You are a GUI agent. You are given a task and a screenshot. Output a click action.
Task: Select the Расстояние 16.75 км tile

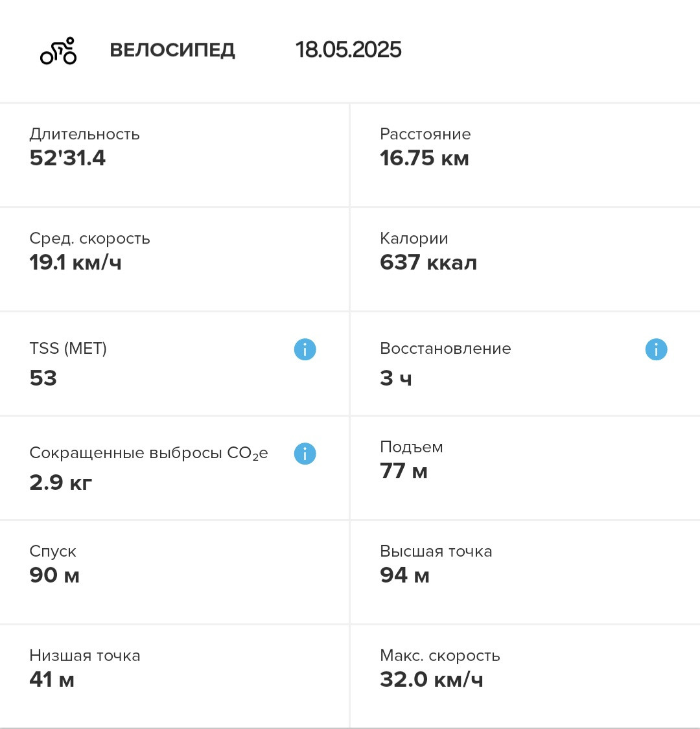[x=525, y=156]
